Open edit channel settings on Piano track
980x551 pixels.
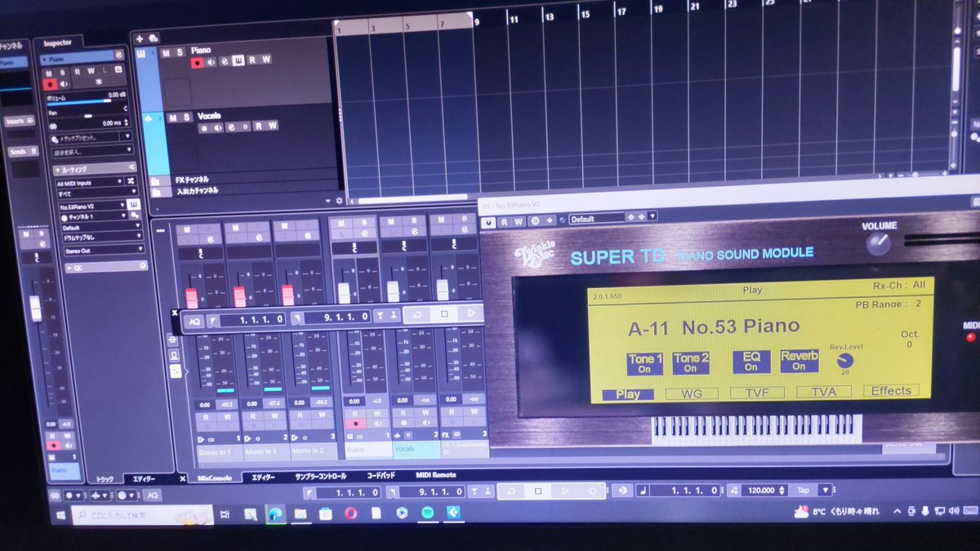tap(224, 60)
